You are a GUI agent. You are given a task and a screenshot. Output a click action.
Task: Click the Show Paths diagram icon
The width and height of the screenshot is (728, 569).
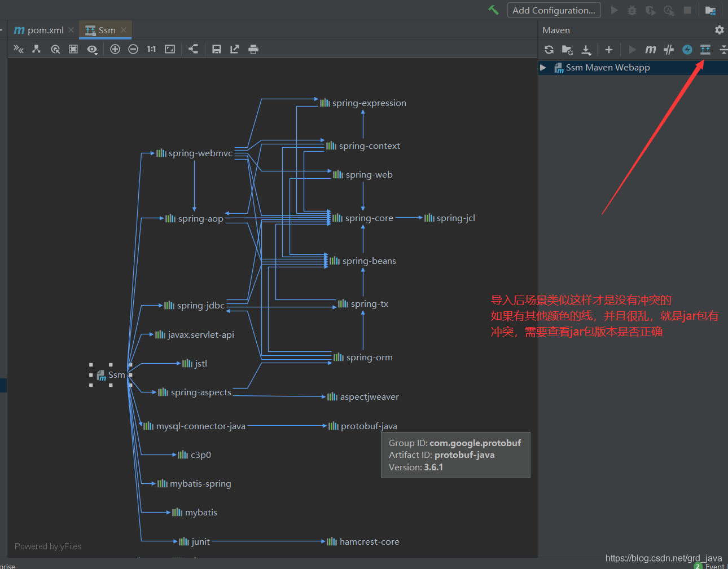[19, 49]
